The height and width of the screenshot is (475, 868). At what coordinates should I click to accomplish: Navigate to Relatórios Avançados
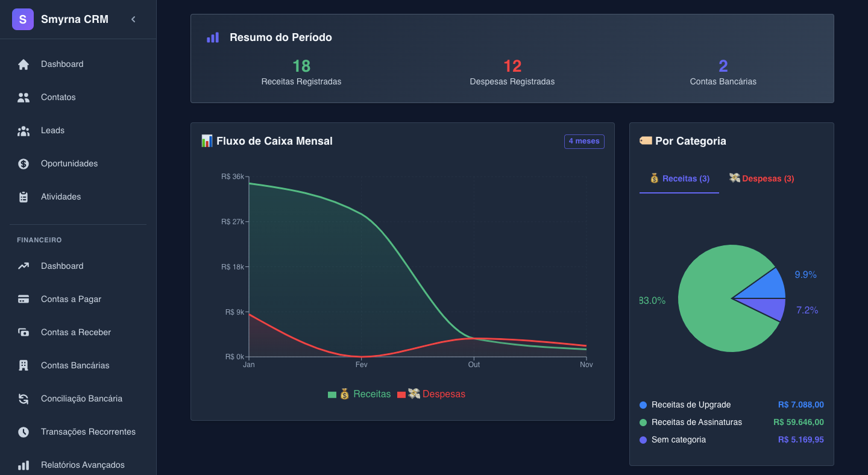83,465
